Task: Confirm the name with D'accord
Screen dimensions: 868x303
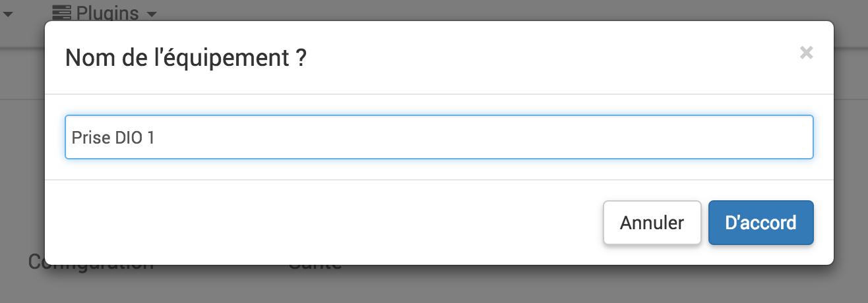Action: click(x=760, y=223)
